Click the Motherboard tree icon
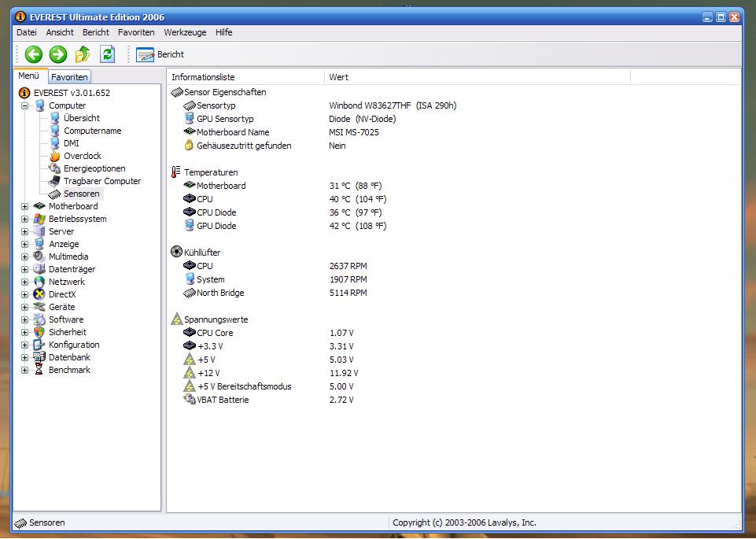The width and height of the screenshot is (756, 539). (x=39, y=206)
